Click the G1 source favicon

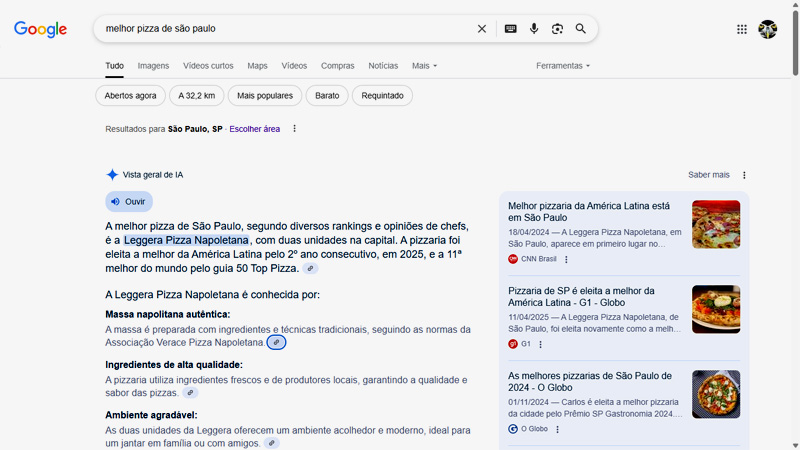[513, 344]
